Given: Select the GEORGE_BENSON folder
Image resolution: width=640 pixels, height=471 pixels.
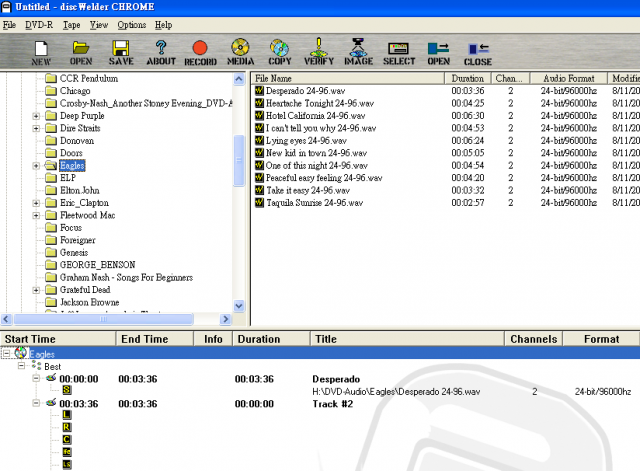Looking at the screenshot, I should [x=97, y=265].
